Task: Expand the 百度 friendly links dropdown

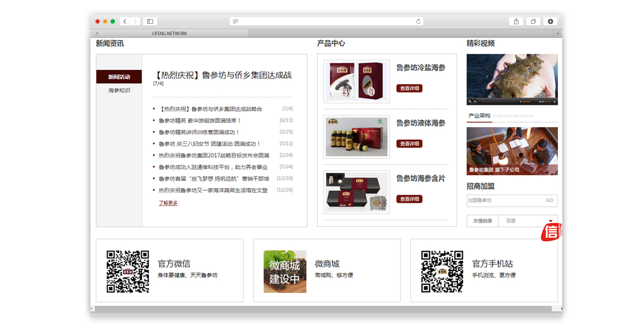Action: [x=550, y=221]
